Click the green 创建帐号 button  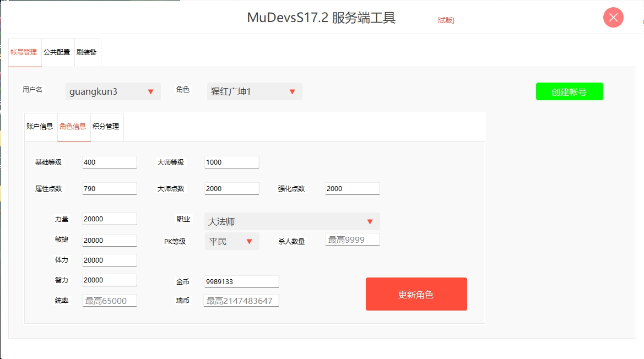pos(569,92)
